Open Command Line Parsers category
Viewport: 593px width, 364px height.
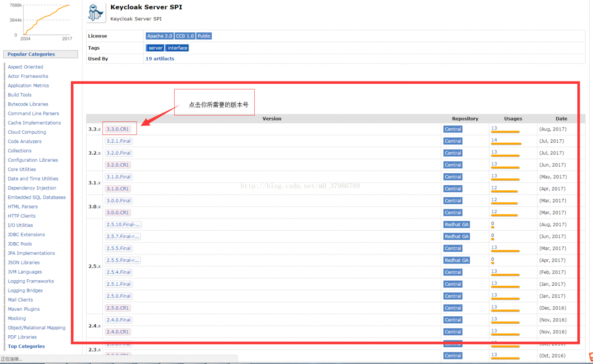tap(33, 113)
